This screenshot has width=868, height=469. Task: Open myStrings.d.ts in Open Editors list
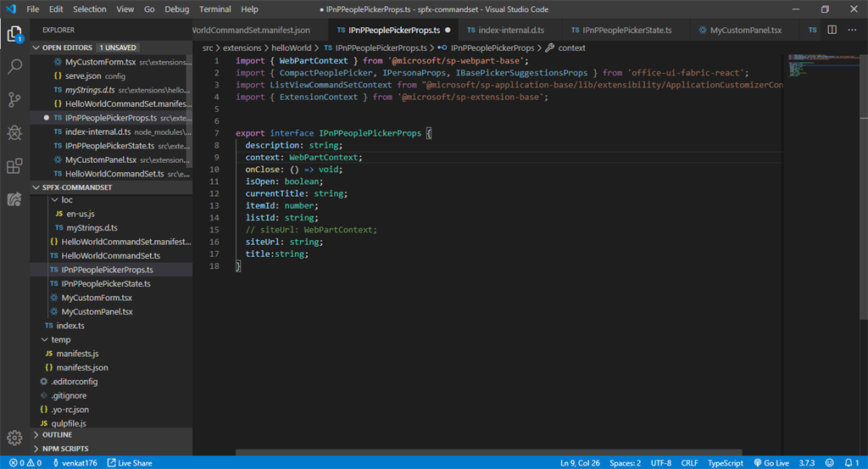pyautogui.click(x=111, y=90)
